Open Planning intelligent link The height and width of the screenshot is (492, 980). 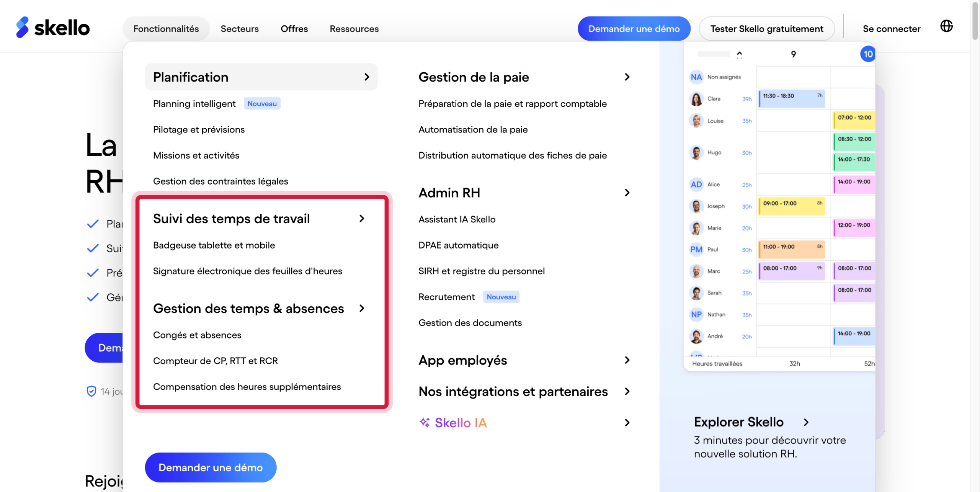coord(194,104)
